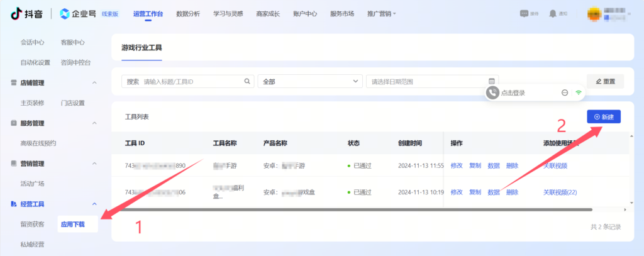Viewport: 644px width, 256px height.
Task: Click 修改 for the 10:19 row
Action: click(x=457, y=192)
